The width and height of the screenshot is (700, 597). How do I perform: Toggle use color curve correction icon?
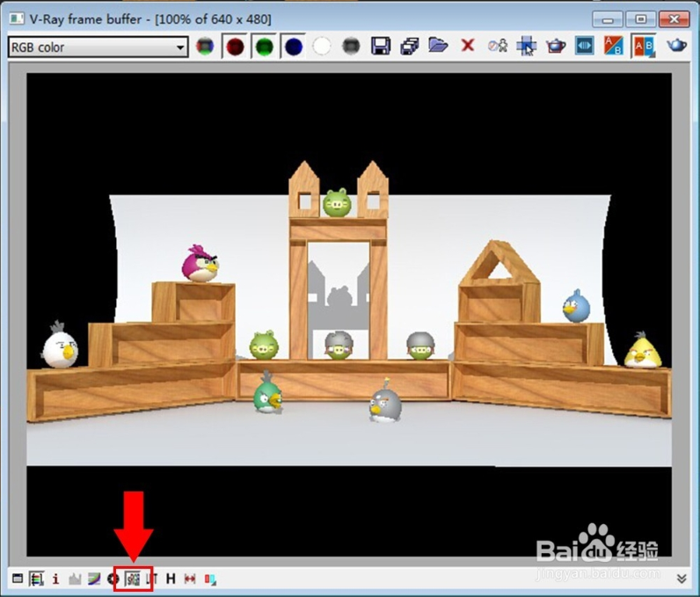point(94,579)
